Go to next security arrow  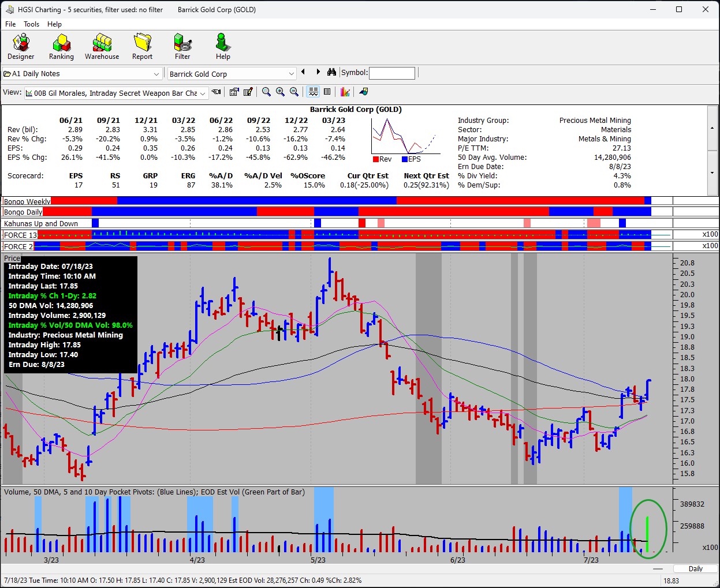[318, 72]
